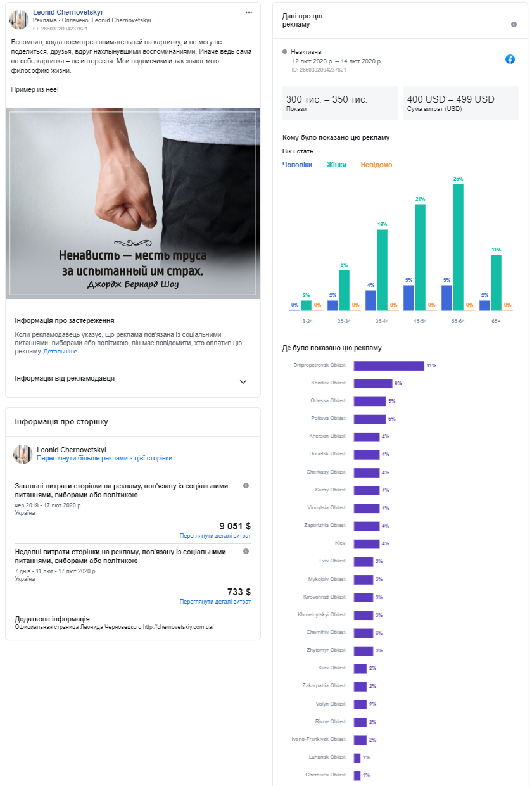Image resolution: width=532 pixels, height=786 pixels.
Task: Expand Інформація від рекламодавця section
Action: point(133,381)
